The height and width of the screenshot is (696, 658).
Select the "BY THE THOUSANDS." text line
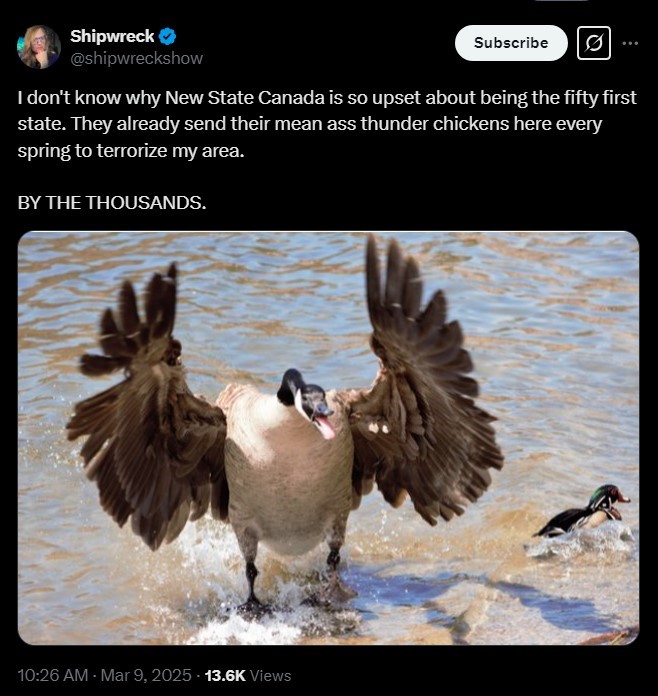[x=112, y=203]
